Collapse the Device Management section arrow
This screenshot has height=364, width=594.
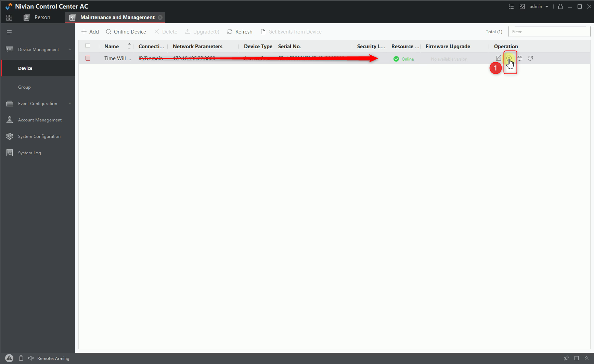pos(70,49)
